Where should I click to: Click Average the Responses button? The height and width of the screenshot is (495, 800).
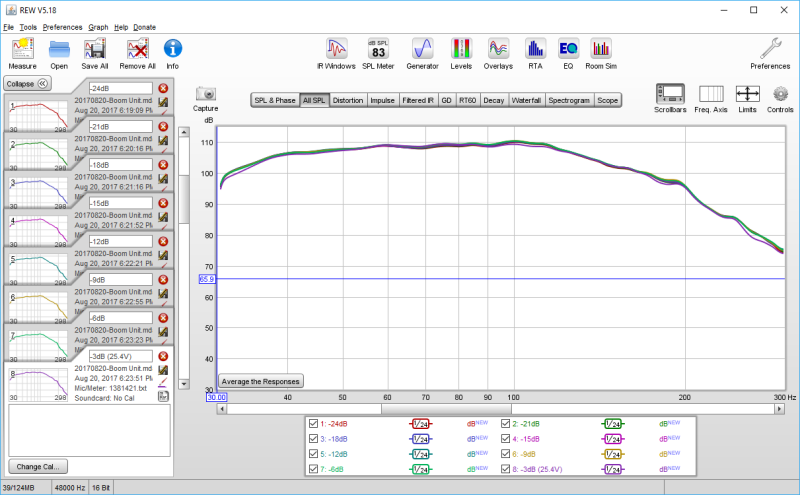[261, 381]
